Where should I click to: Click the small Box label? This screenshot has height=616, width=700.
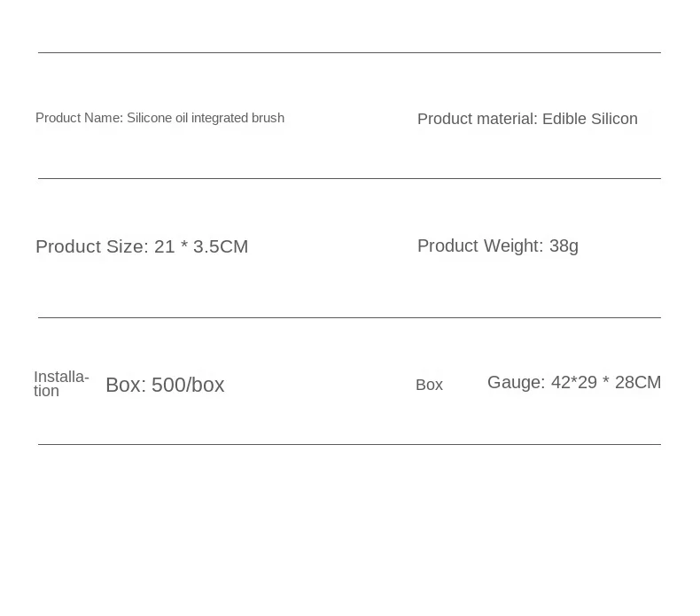[429, 385]
